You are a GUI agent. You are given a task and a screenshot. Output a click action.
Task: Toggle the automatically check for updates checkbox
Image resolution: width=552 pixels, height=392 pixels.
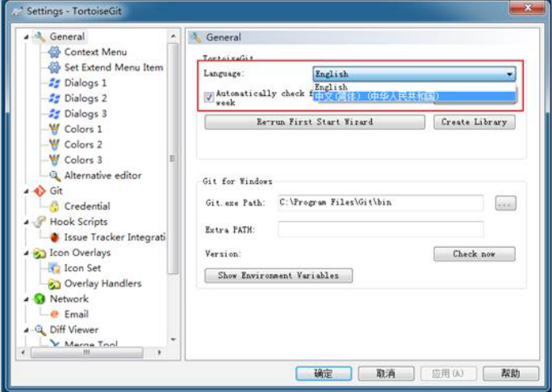coord(209,97)
